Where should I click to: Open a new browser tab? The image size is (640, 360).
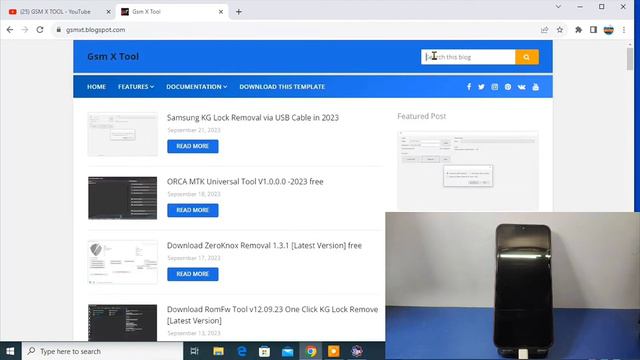click(239, 12)
